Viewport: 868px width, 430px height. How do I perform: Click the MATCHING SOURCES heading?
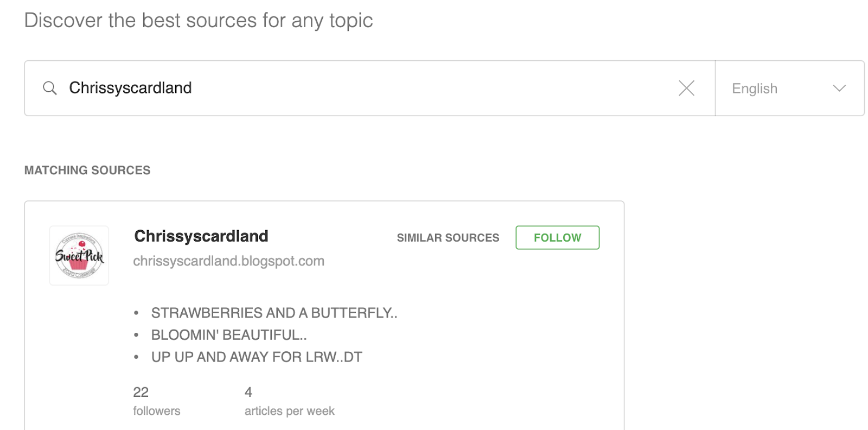87,170
